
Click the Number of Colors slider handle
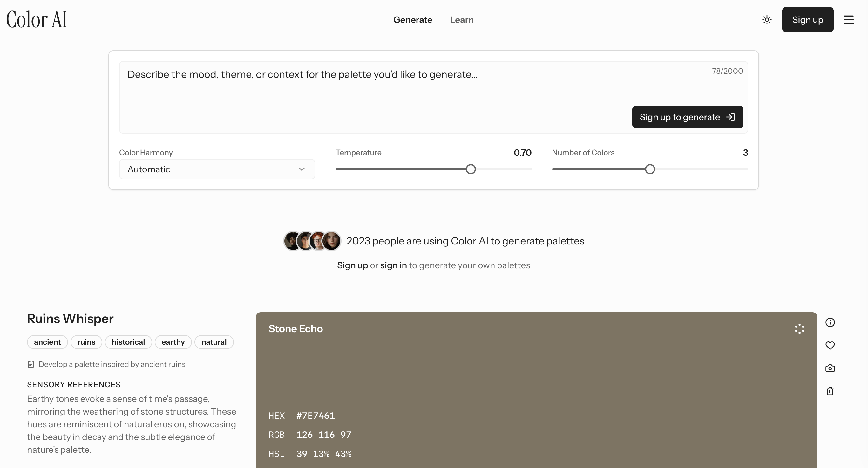650,169
